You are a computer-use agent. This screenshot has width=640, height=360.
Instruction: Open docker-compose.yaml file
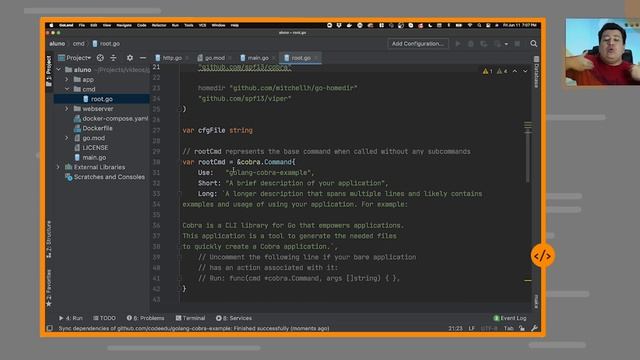111,119
